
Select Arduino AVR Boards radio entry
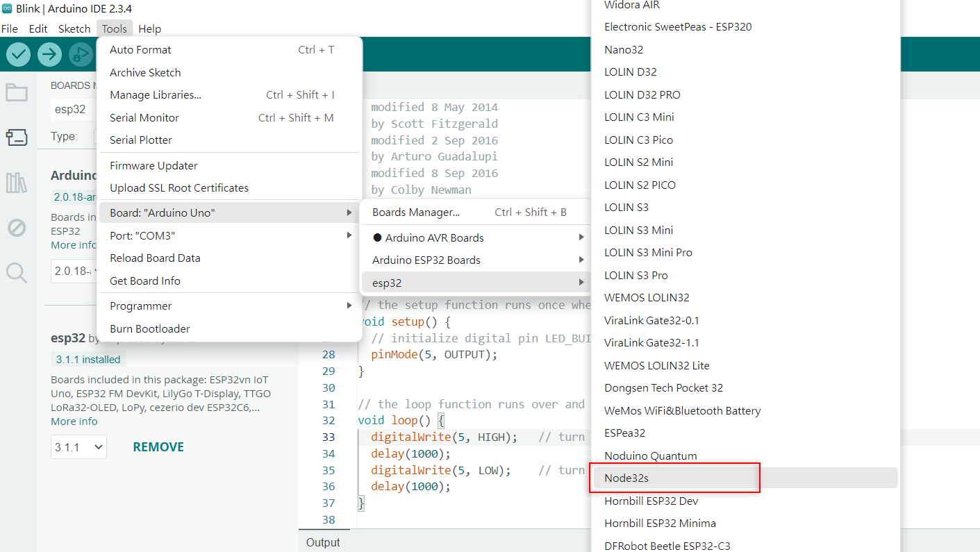tap(476, 237)
